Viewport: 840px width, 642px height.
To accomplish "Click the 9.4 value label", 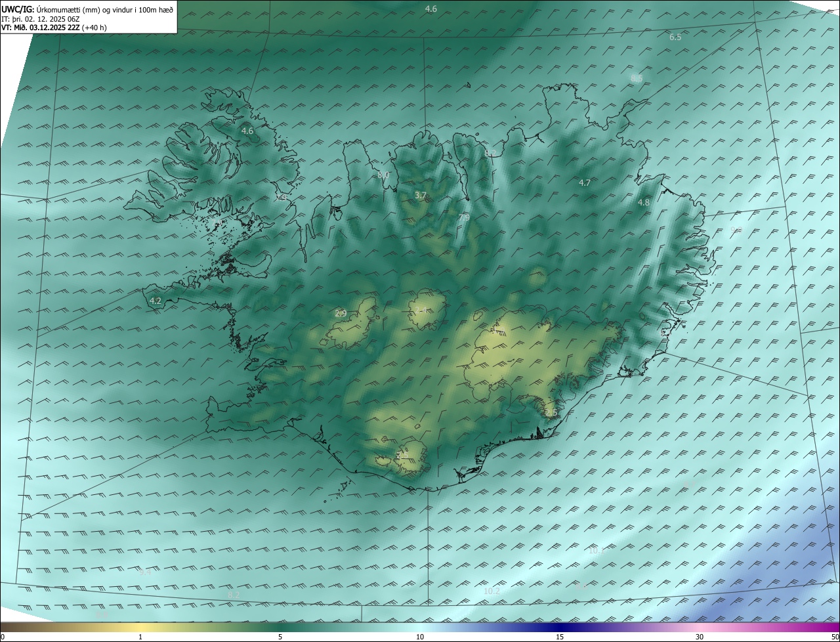I will pyautogui.click(x=145, y=572).
